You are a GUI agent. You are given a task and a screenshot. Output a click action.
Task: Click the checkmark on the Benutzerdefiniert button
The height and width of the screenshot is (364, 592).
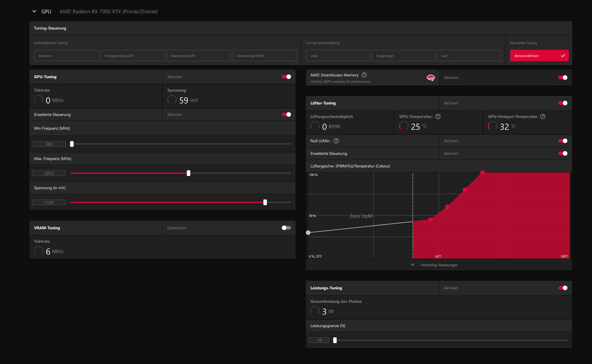563,56
